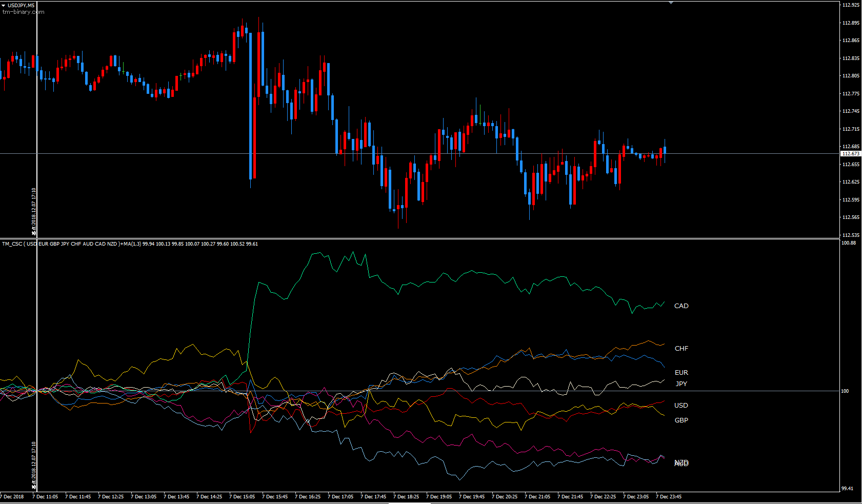Click price scale value 112.925
862x504 pixels.
click(851, 5)
